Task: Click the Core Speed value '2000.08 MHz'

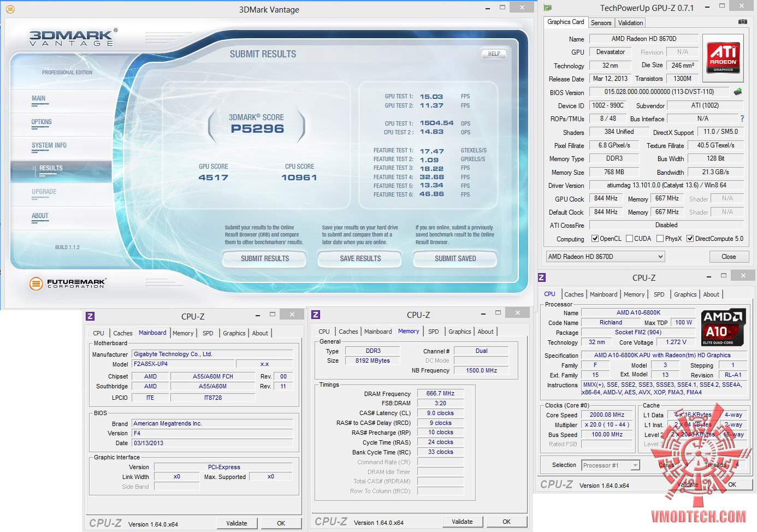Action: coord(607,415)
